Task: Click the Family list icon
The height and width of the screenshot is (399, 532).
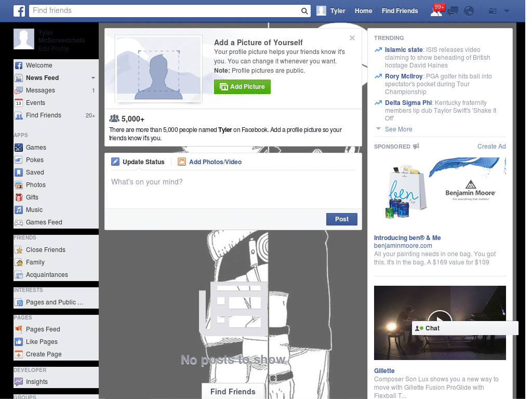Action: point(19,262)
